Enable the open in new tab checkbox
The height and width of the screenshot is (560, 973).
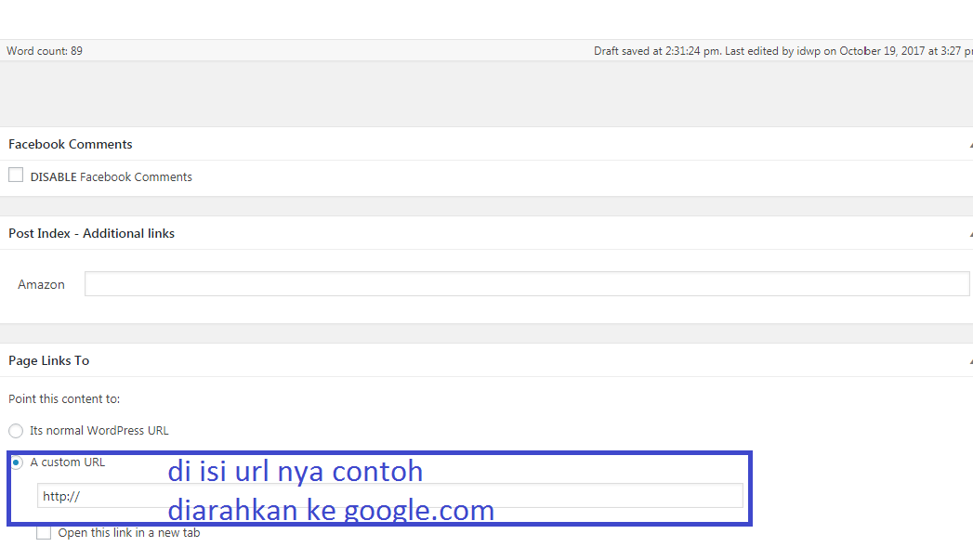44,533
